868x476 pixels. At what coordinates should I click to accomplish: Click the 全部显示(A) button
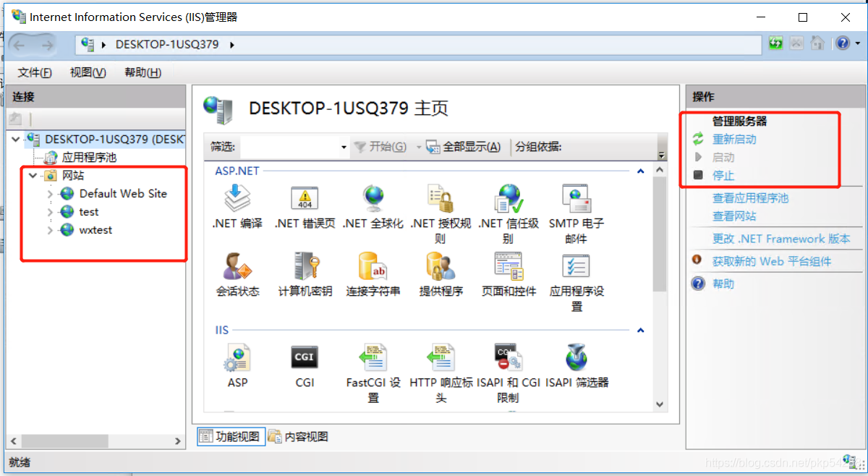tap(464, 147)
